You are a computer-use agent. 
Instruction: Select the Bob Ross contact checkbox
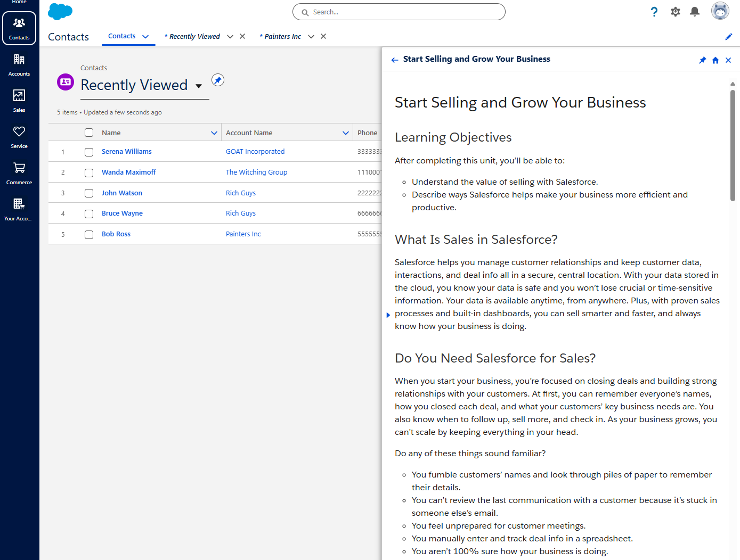pos(88,234)
